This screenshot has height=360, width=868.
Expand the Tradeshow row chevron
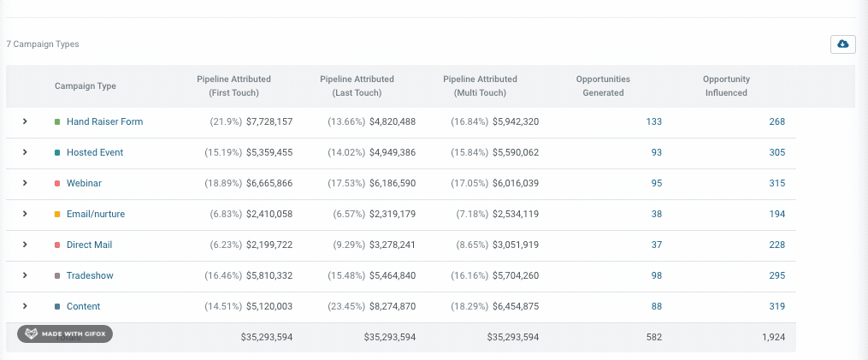pyautogui.click(x=25, y=275)
